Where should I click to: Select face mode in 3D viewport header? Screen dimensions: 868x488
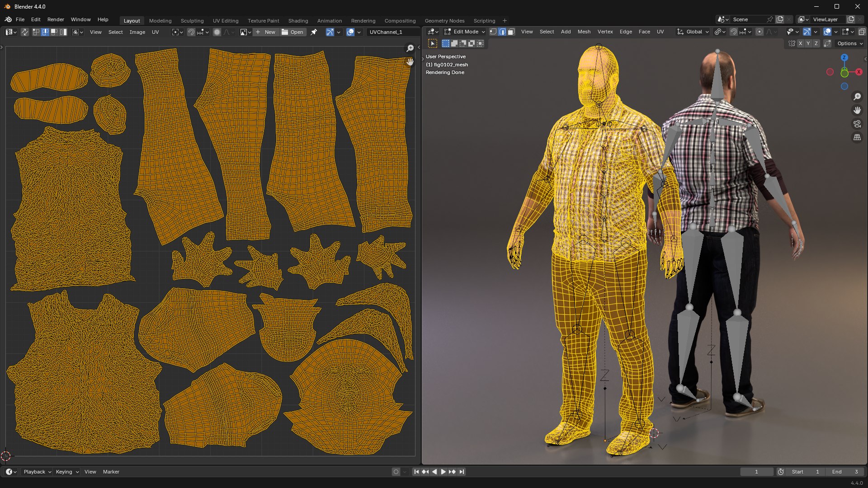[511, 32]
